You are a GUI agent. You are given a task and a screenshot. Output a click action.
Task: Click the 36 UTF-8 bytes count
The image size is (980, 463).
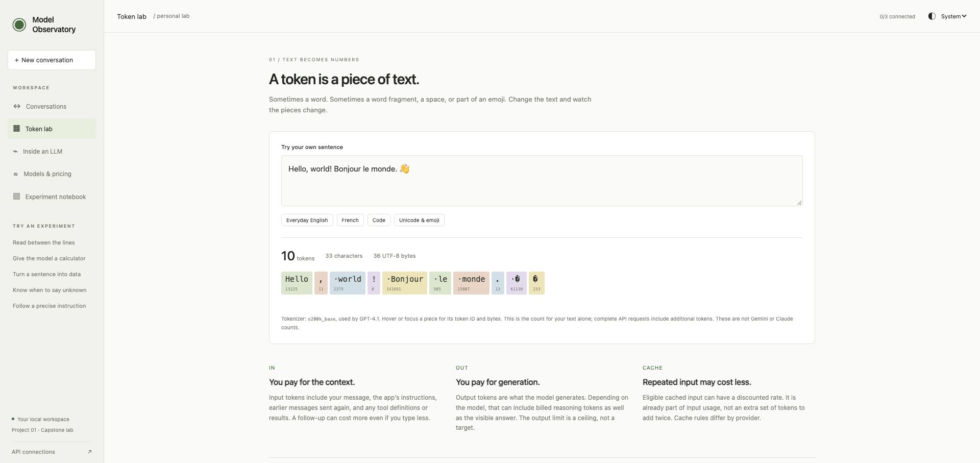pyautogui.click(x=395, y=256)
